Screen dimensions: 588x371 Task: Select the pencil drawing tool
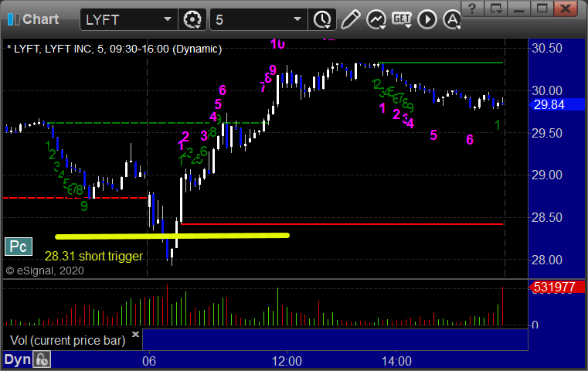coord(350,19)
